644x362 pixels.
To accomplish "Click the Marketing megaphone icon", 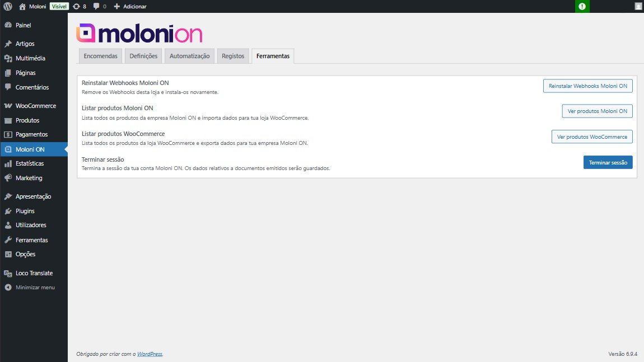I will point(8,178).
